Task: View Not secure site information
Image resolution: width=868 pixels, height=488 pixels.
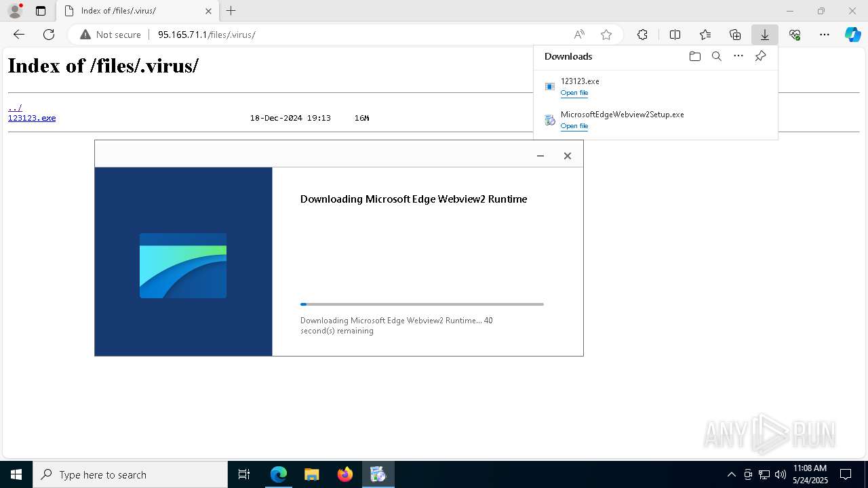Action: click(111, 35)
